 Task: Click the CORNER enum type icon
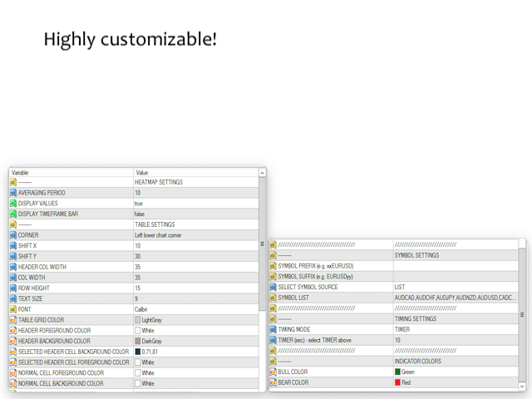(x=13, y=235)
